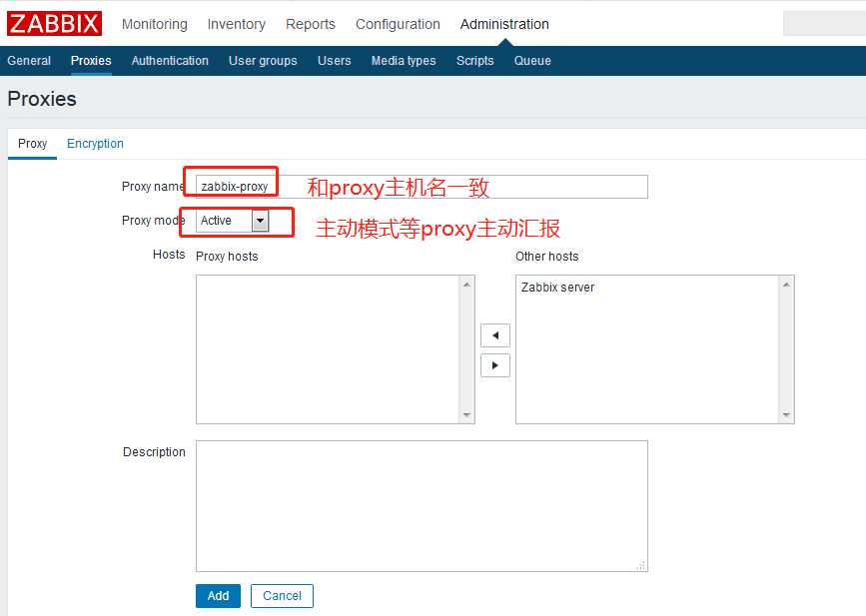Focus the Proxy name input field
The image size is (866, 616).
click(x=422, y=187)
